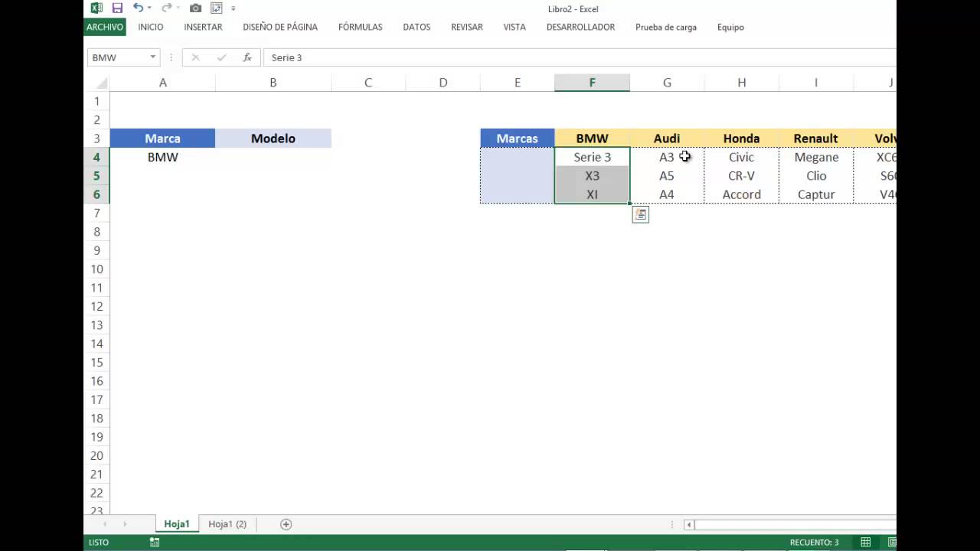Open the ARCHIVO tab
Image resolution: width=980 pixels, height=551 pixels.
[x=105, y=27]
